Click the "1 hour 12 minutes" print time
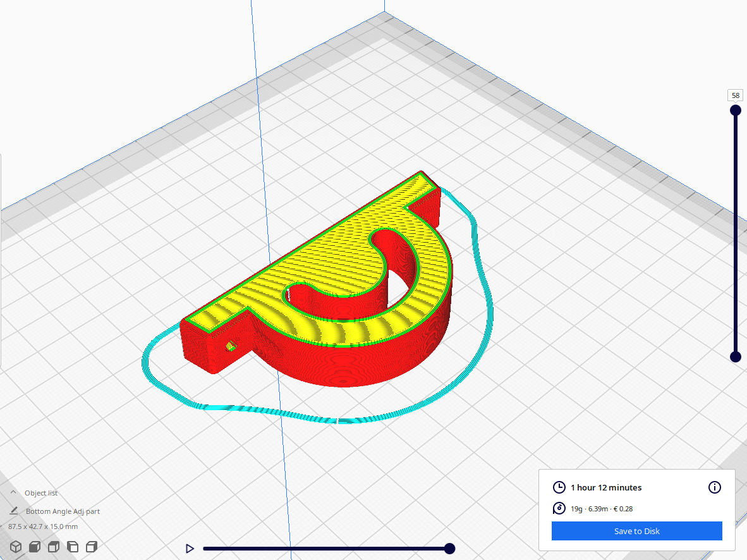Image resolution: width=747 pixels, height=560 pixels. (606, 487)
